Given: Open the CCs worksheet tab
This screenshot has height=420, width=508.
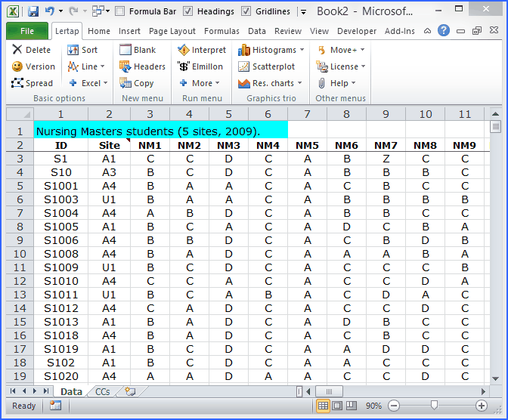Looking at the screenshot, I should coord(101,391).
